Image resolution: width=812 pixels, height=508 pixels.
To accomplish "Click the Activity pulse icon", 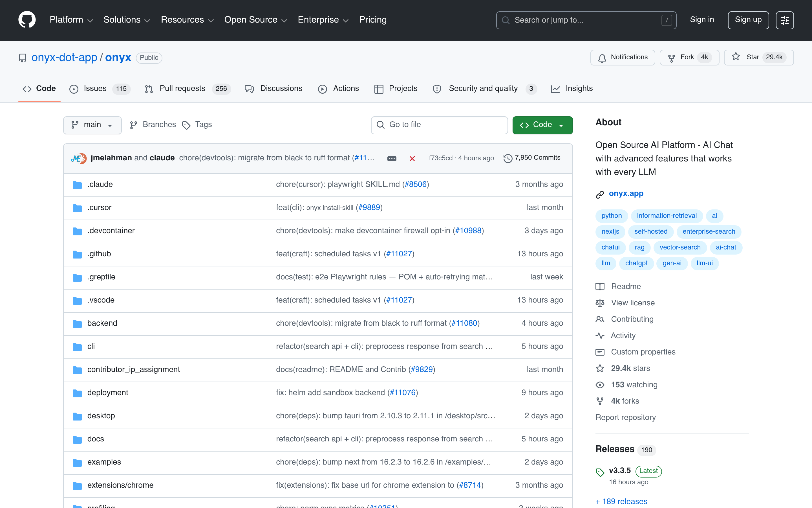I will (600, 336).
